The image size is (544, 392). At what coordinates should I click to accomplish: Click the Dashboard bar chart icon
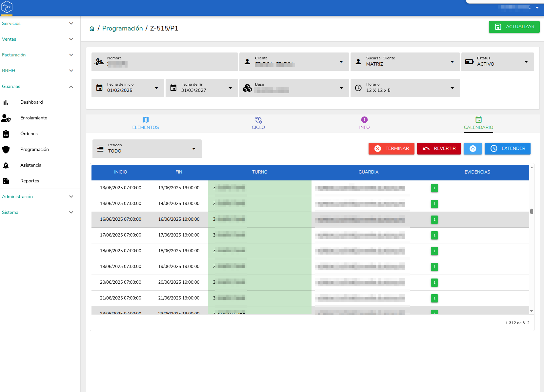6,102
